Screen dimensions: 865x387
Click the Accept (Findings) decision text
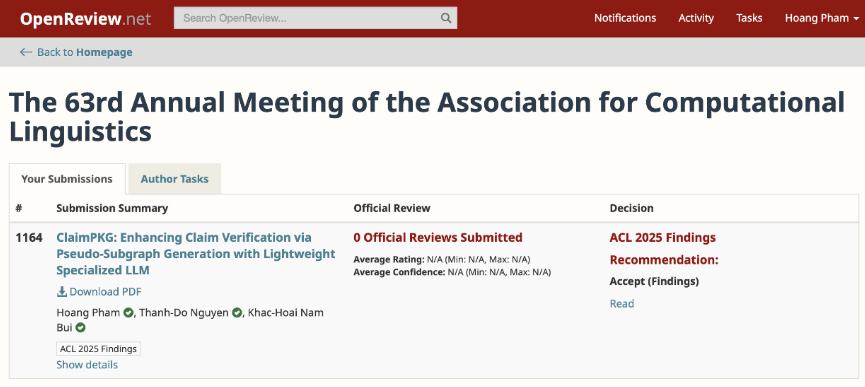(x=654, y=282)
